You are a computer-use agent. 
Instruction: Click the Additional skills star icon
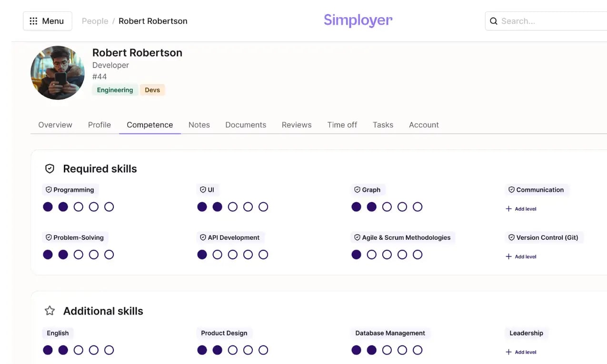(x=50, y=311)
